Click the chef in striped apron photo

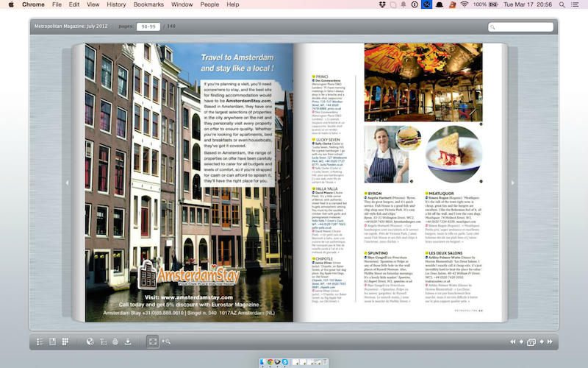[387, 155]
